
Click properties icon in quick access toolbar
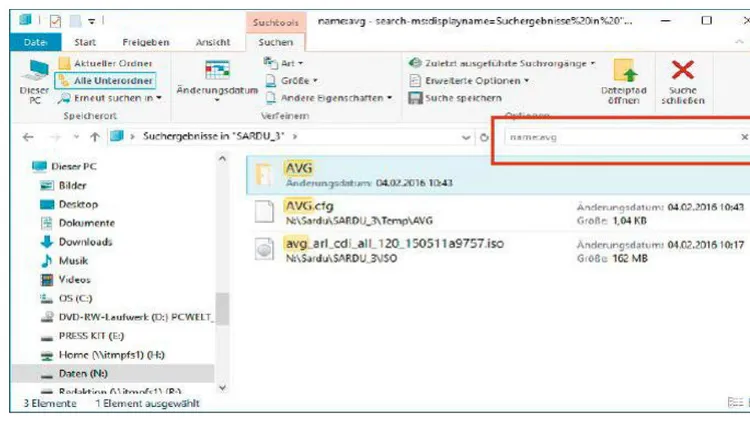55,21
